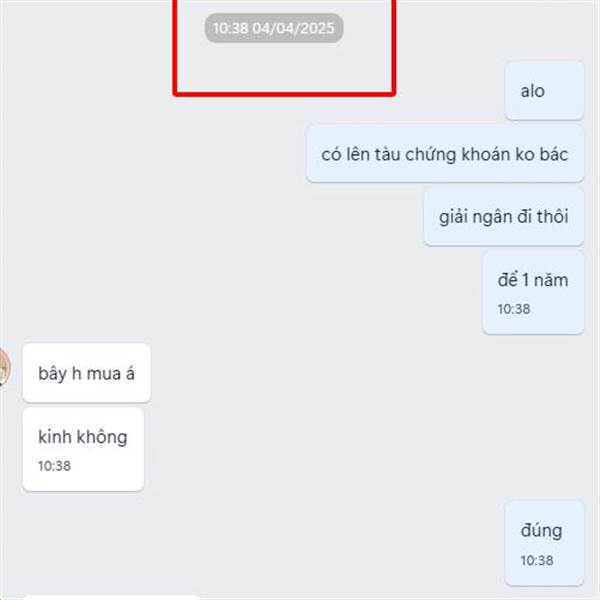Select the 'bây h mua á' message bubble
600x600 pixels.
[86, 373]
